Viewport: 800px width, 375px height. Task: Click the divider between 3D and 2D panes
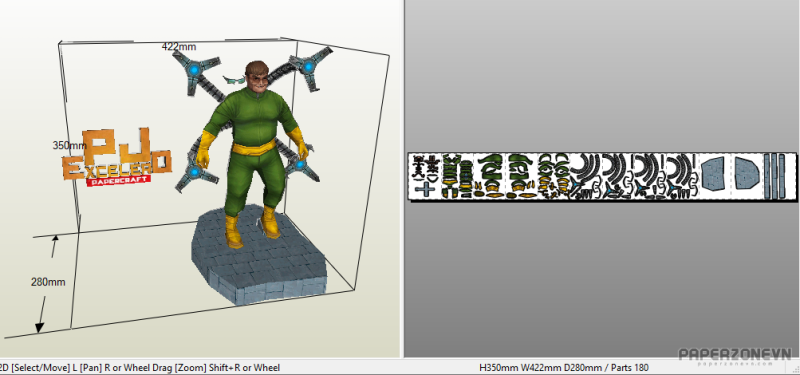coord(402,179)
